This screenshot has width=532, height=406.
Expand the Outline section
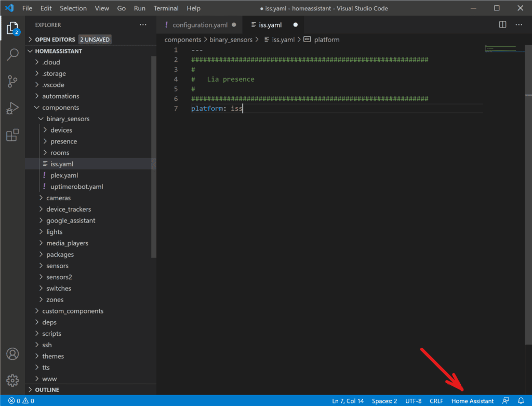click(91, 390)
